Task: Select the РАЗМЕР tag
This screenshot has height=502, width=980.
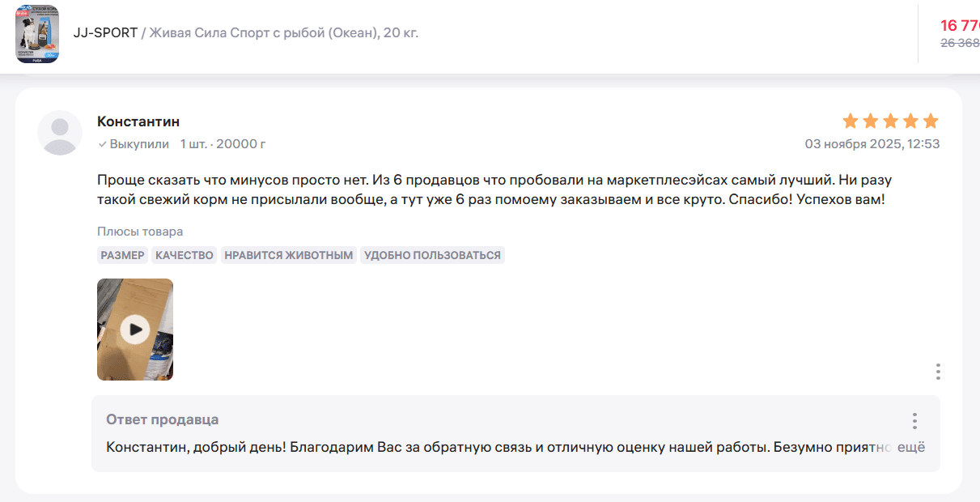Action: pos(123,255)
